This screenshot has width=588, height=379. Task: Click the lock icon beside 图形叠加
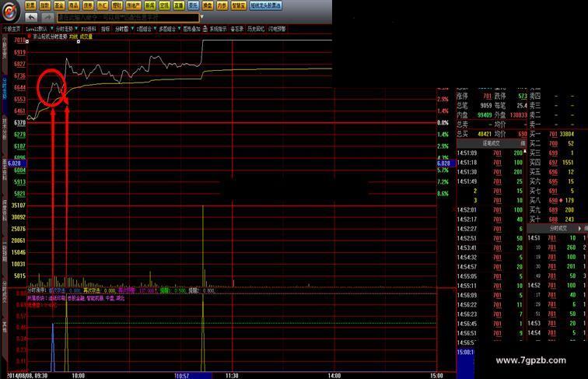[x=205, y=29]
